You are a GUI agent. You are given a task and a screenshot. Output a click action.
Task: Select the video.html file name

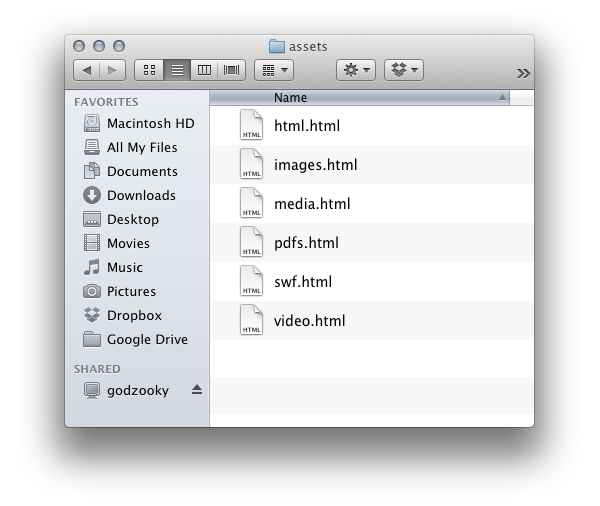click(310, 321)
